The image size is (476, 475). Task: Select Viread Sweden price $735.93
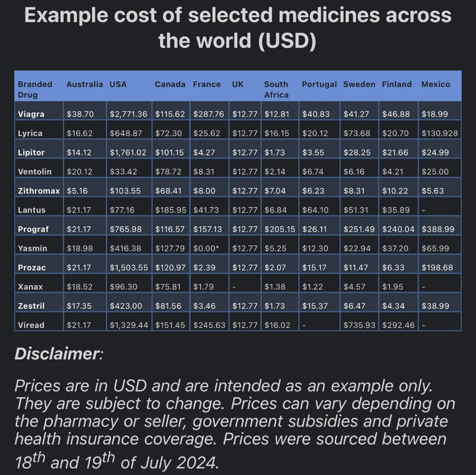359,325
